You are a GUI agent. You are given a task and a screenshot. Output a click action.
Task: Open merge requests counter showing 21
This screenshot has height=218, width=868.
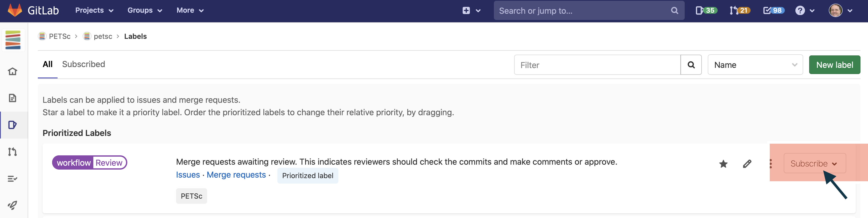tap(740, 10)
